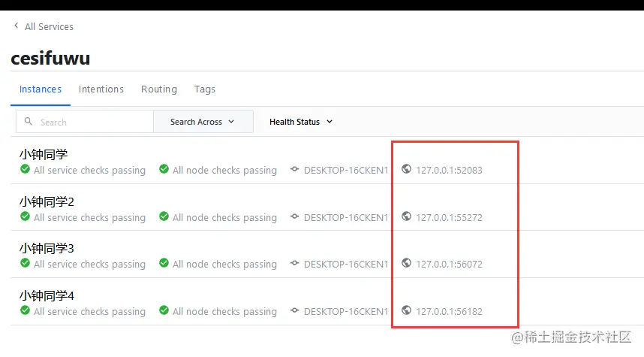Click node check icon for 小钟同学2
The width and height of the screenshot is (644, 357).
[164, 216]
